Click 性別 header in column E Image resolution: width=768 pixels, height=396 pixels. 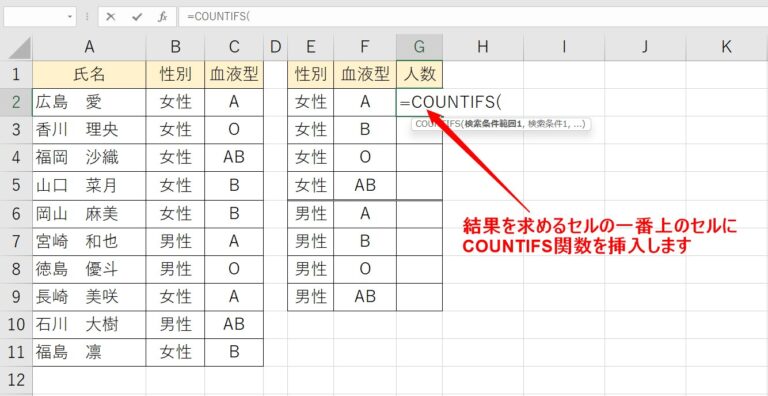[x=311, y=74]
